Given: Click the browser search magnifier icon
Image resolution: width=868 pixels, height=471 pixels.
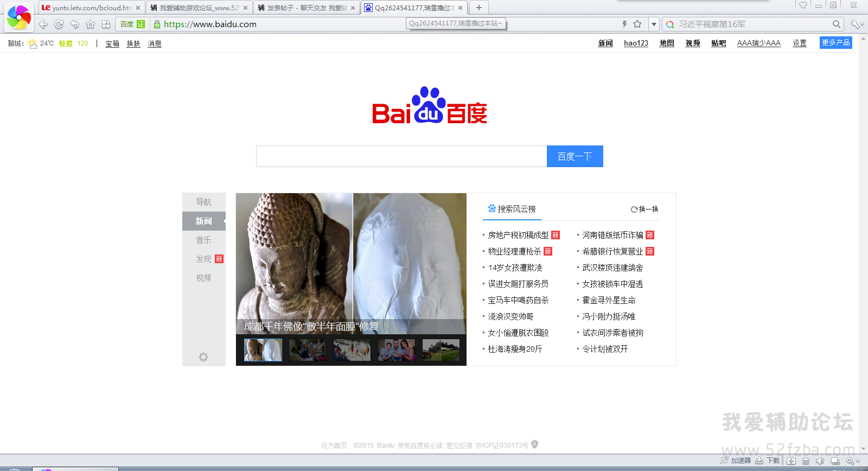Looking at the screenshot, I should (x=837, y=24).
